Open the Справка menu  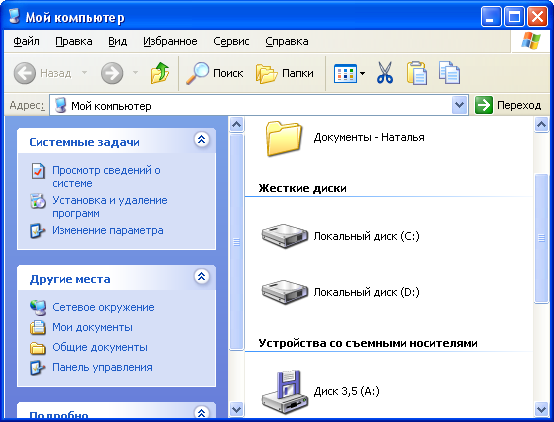click(x=287, y=41)
